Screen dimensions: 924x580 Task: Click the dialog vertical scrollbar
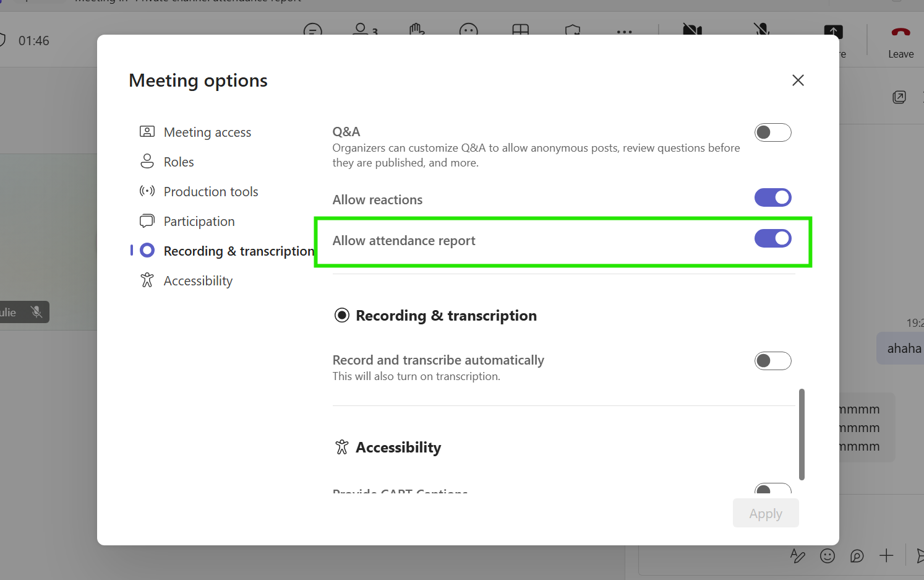click(x=802, y=435)
